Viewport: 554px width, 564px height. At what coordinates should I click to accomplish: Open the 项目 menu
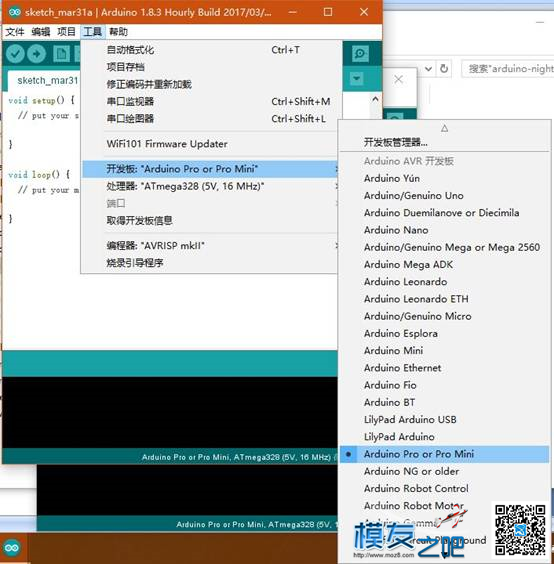tap(66, 32)
